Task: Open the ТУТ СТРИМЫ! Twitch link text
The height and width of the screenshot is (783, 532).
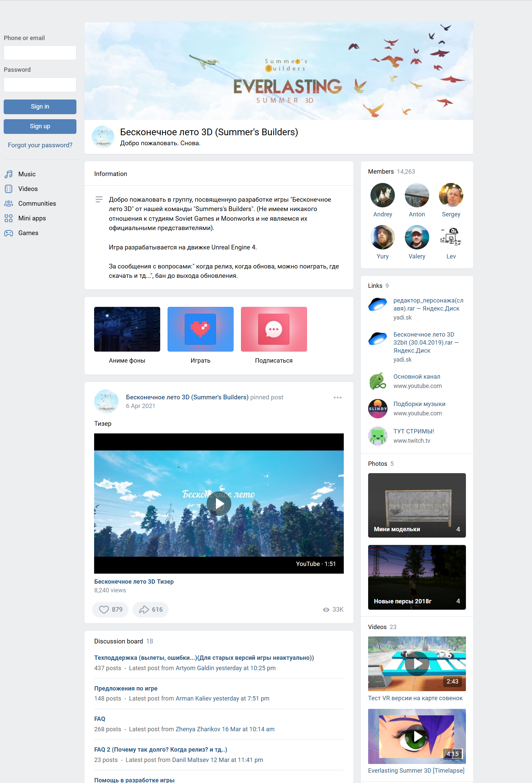Action: click(x=414, y=431)
